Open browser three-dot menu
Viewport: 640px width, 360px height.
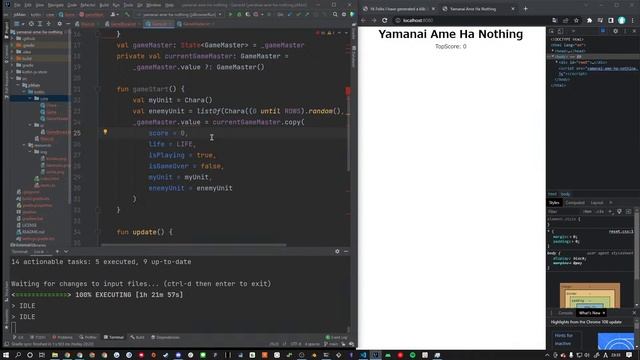tap(633, 20)
